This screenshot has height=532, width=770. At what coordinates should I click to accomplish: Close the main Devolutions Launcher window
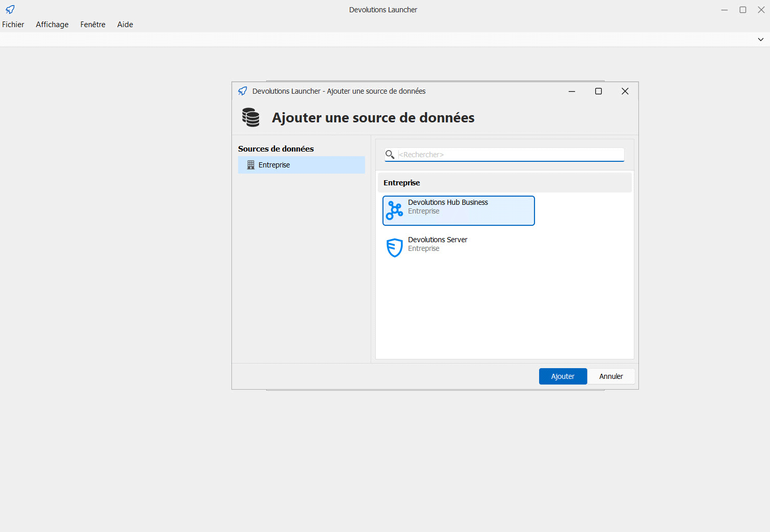click(761, 10)
